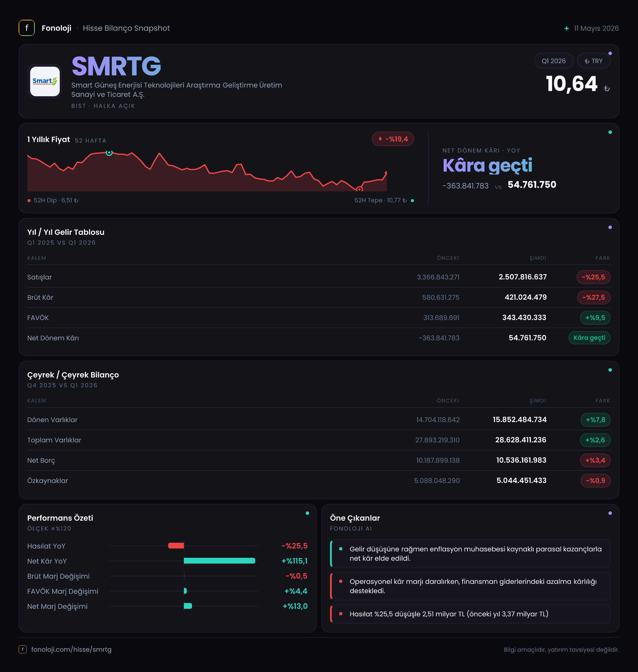Click the teal dot in Performans Özeti corner
The width and height of the screenshot is (638, 672).
point(307,513)
